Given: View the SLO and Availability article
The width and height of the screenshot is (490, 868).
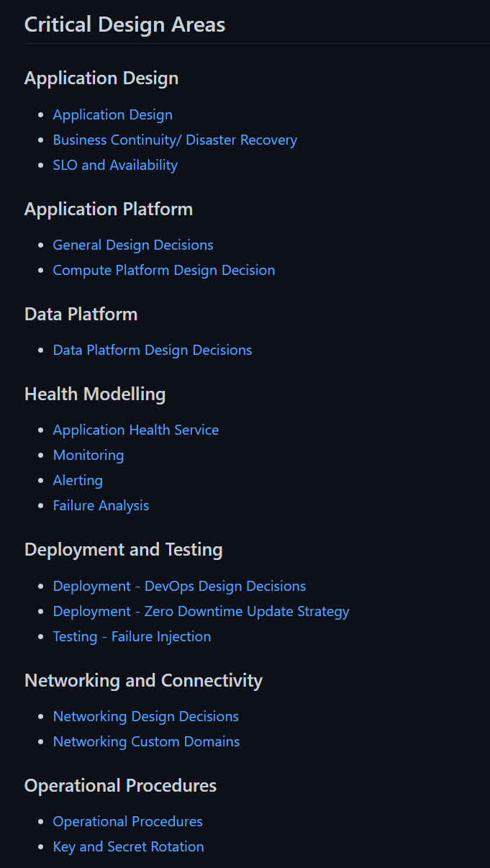Looking at the screenshot, I should pos(115,165).
